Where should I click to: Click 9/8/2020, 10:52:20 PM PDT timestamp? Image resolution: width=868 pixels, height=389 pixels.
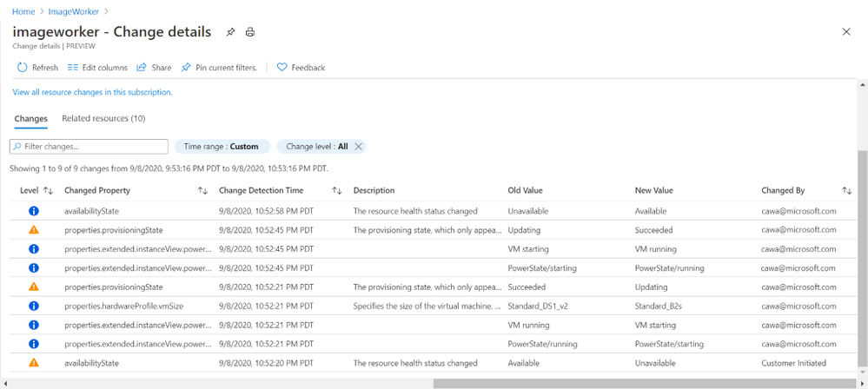click(266, 363)
